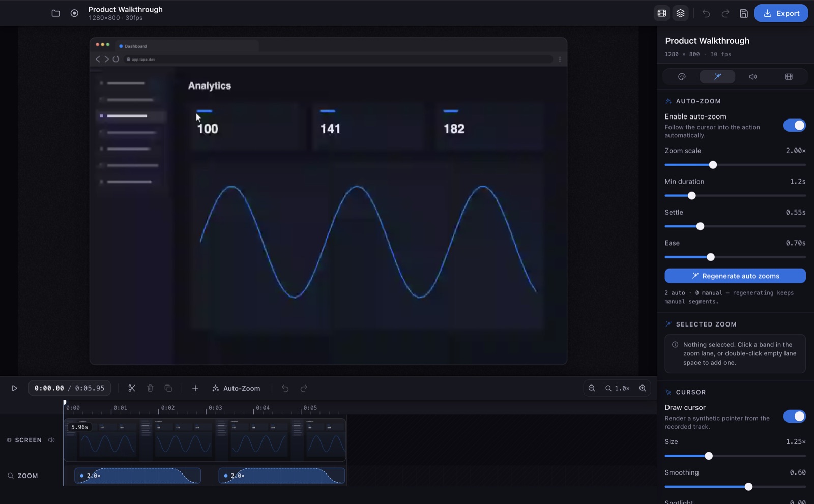Viewport: 814px width, 504px height.
Task: Switch to the audio speaker tab
Action: [753, 77]
